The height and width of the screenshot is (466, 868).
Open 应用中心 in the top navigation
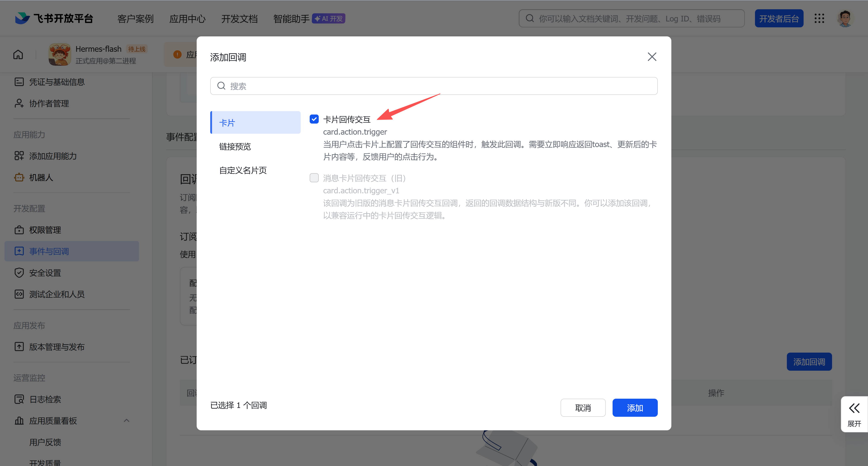click(x=187, y=19)
